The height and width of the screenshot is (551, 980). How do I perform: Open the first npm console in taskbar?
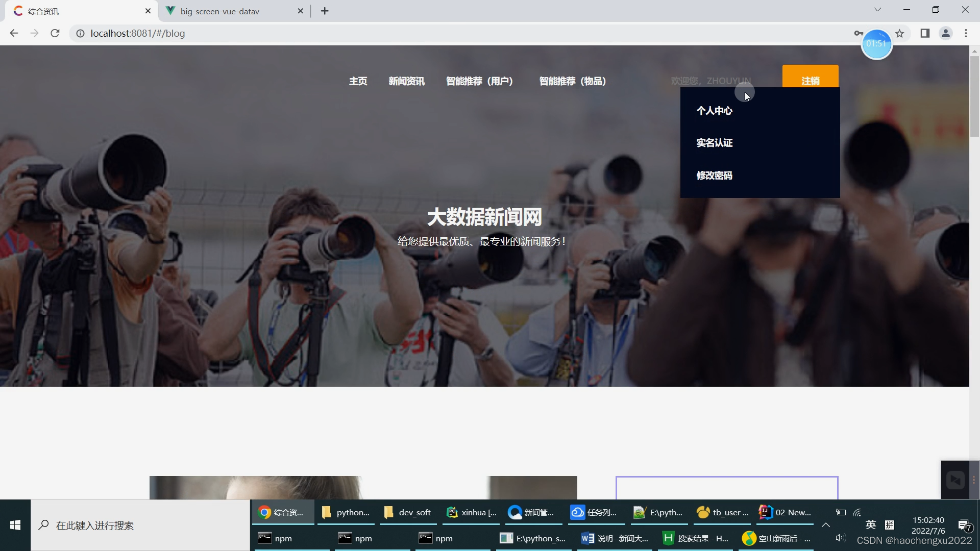292,538
